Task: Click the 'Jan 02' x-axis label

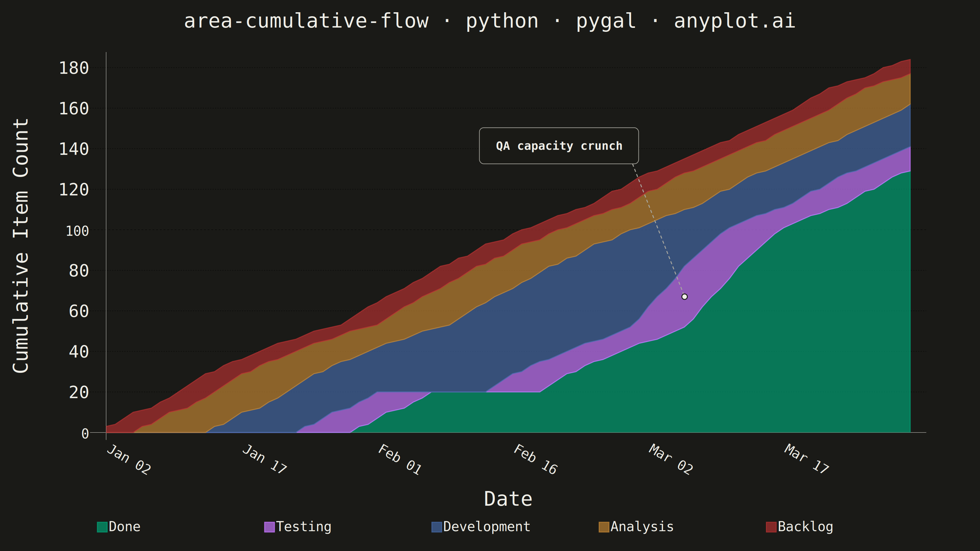Action: 129,459
